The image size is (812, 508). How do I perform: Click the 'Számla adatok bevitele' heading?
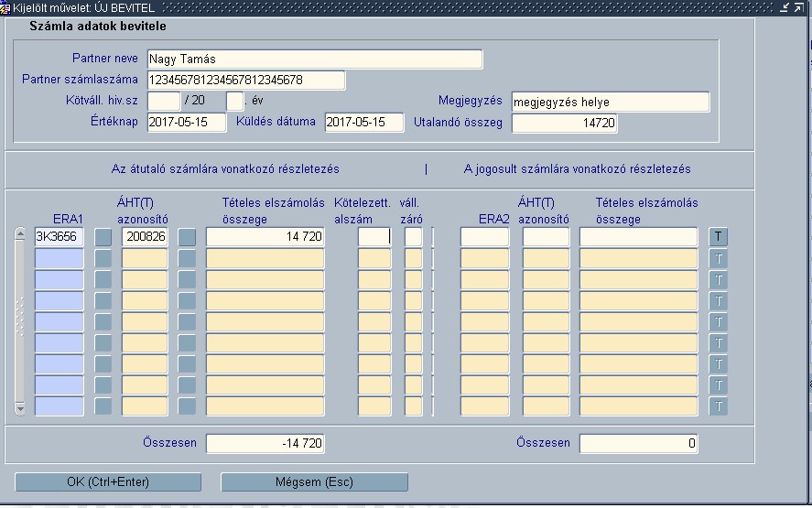tap(98, 27)
